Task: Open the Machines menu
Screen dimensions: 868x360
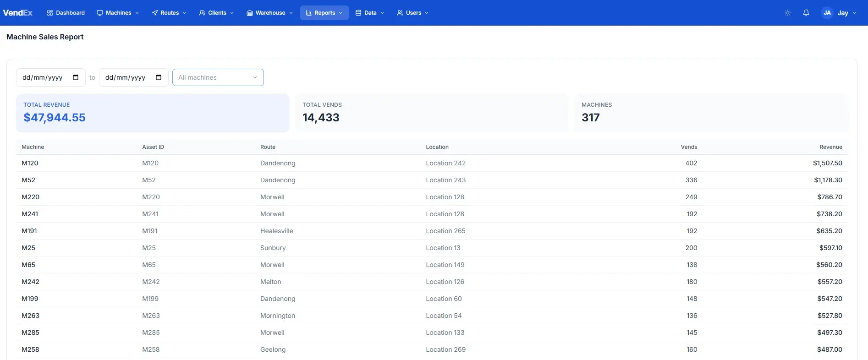Action: [x=118, y=13]
